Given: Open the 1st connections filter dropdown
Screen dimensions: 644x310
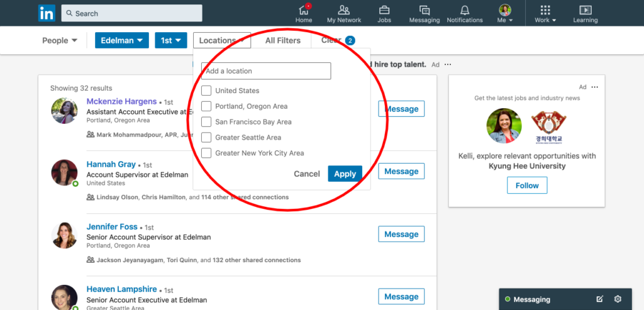Looking at the screenshot, I should [171, 40].
